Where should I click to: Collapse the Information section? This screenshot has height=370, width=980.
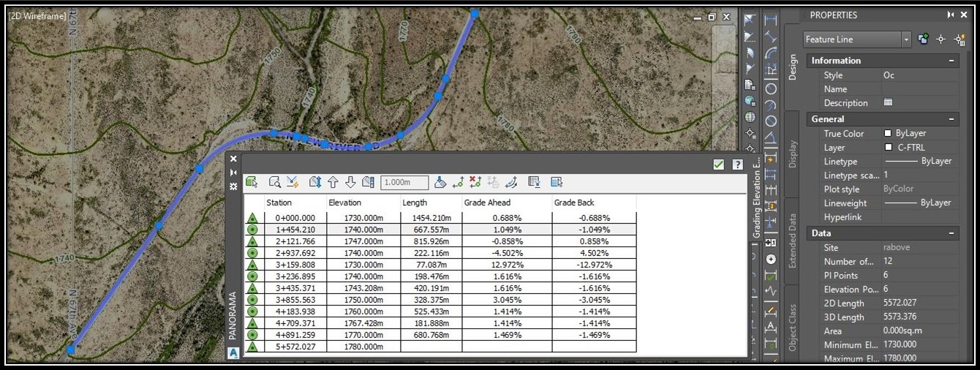951,61
